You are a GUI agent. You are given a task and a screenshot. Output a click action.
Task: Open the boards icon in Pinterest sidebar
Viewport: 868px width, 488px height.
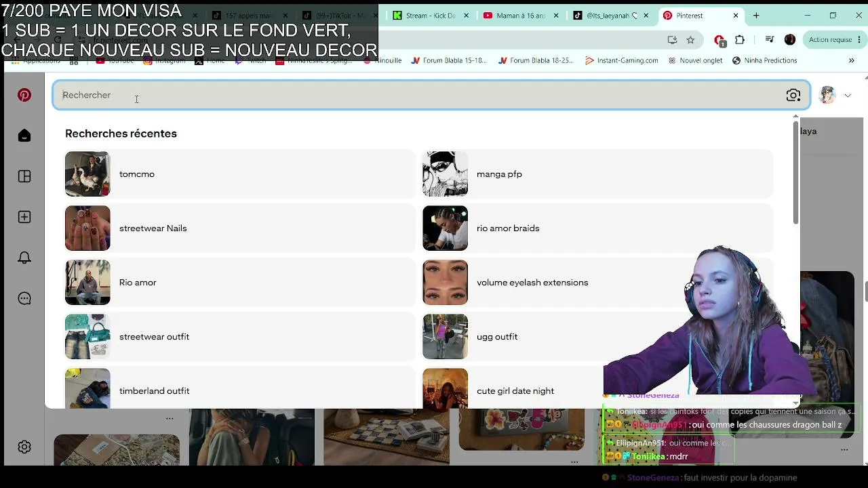[x=24, y=176]
